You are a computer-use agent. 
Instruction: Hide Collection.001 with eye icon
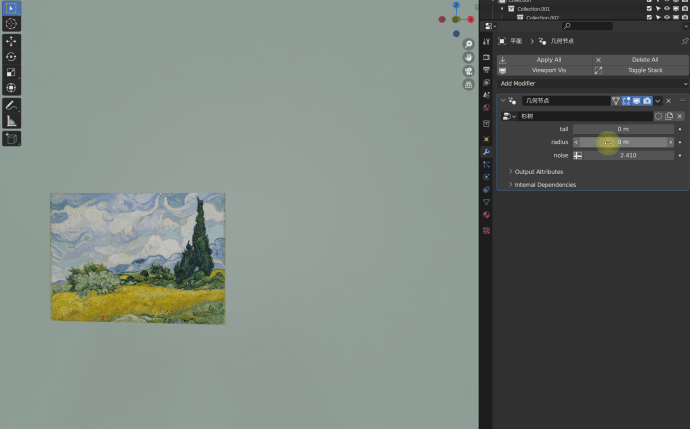(667, 9)
